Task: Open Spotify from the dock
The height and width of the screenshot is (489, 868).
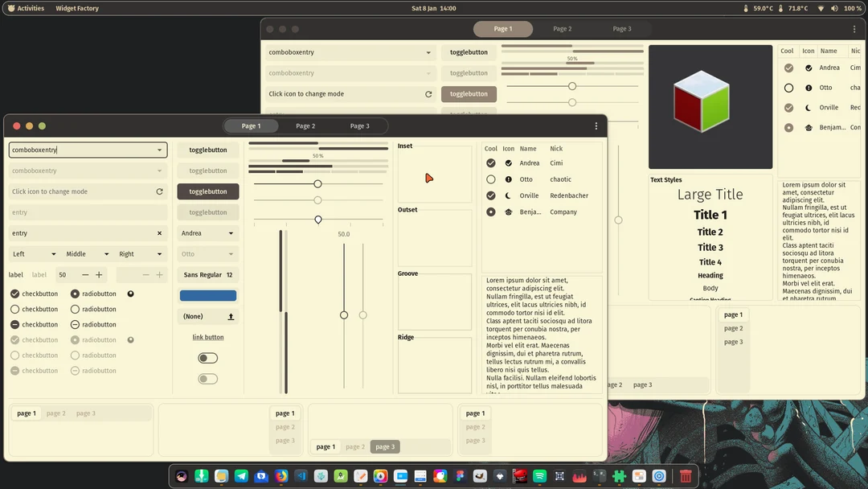Action: pyautogui.click(x=539, y=476)
